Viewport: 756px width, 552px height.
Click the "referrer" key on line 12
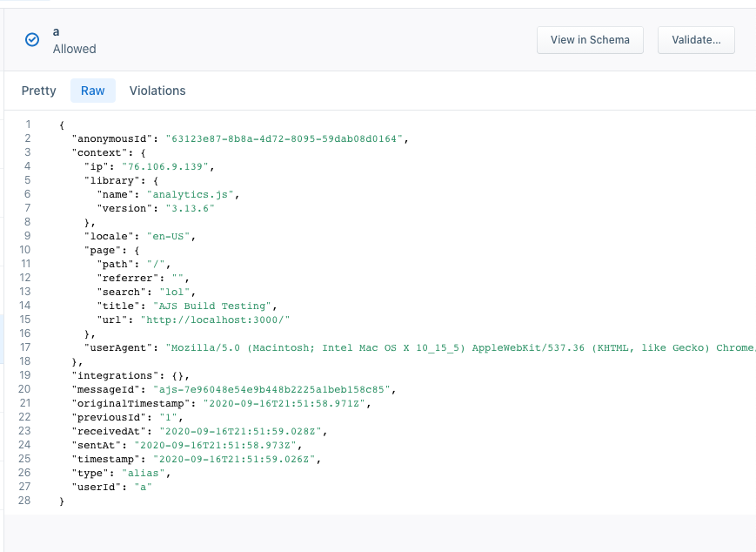click(128, 279)
